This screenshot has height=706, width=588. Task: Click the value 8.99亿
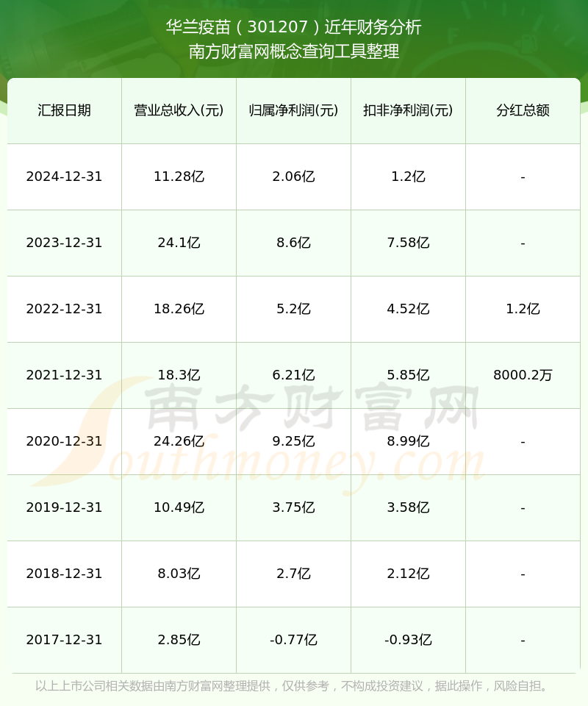pos(408,441)
